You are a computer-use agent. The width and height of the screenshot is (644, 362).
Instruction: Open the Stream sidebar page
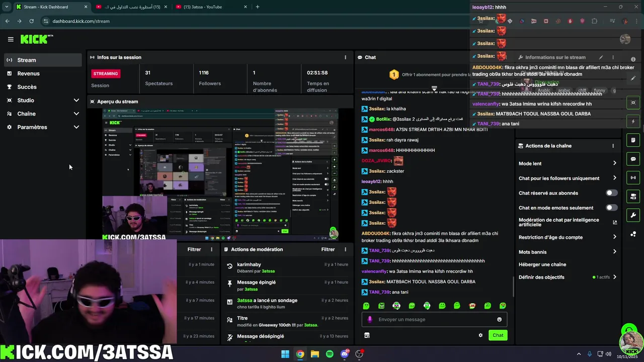coord(42,60)
